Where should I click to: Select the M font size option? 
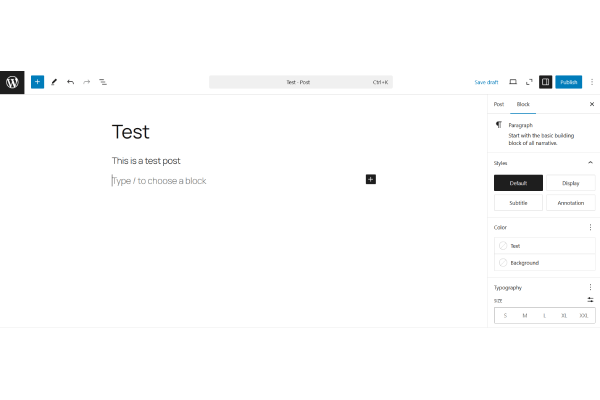click(x=525, y=316)
